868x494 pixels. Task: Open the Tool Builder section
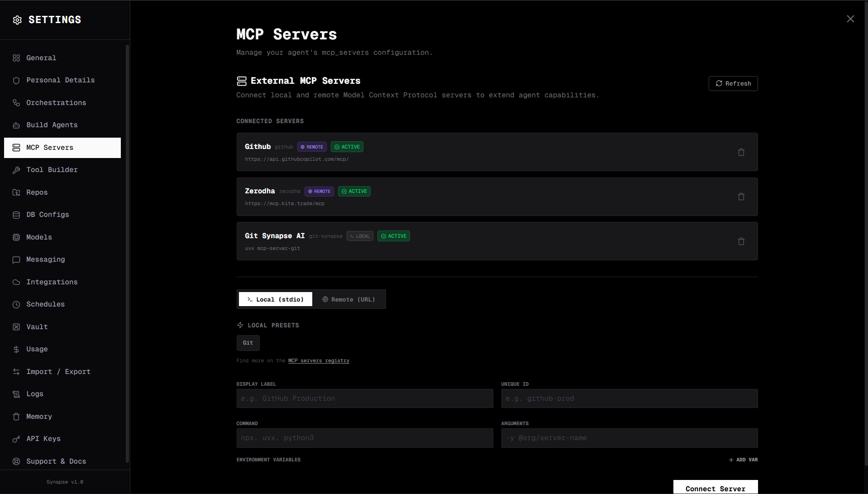62,170
